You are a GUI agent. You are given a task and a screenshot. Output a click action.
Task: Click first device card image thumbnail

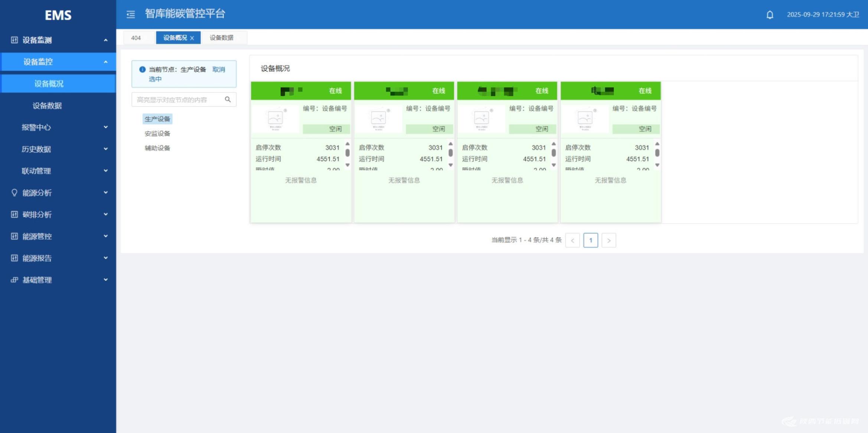point(275,119)
